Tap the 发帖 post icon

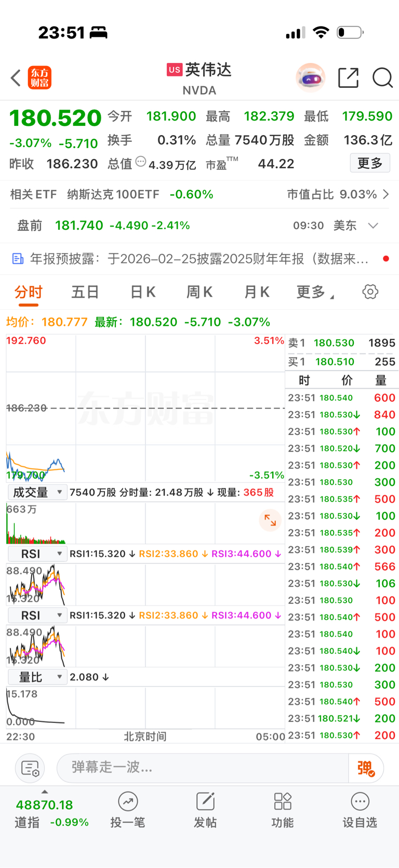(x=205, y=801)
